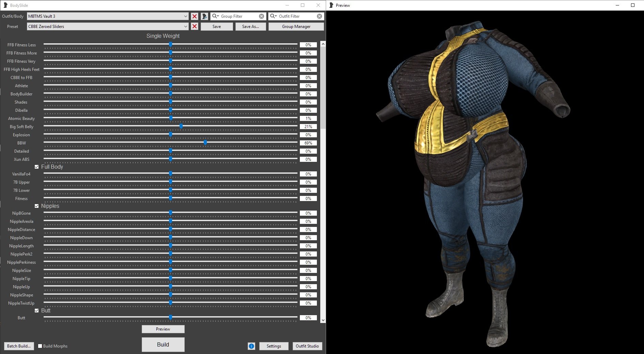Click the BBW slider handle
This screenshot has height=354, width=644.
click(205, 143)
